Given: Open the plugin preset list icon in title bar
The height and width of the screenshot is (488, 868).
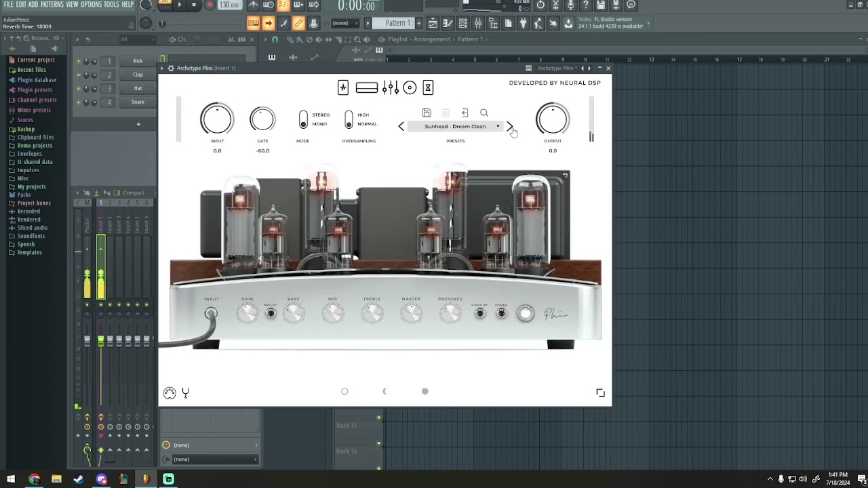Looking at the screenshot, I should point(528,68).
